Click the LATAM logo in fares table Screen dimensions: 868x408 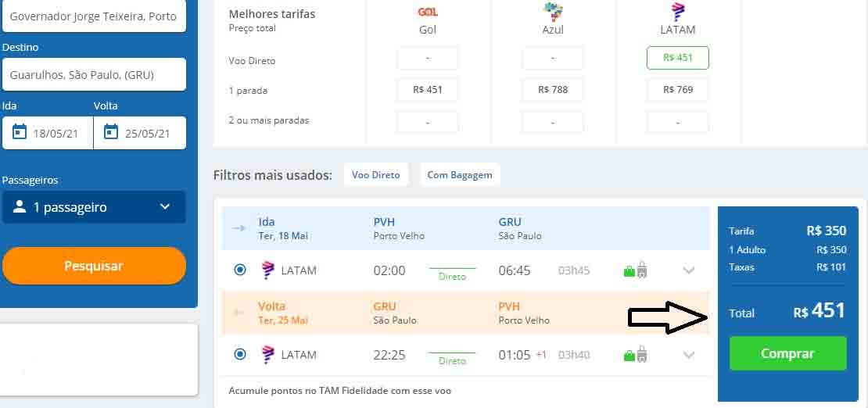click(677, 12)
